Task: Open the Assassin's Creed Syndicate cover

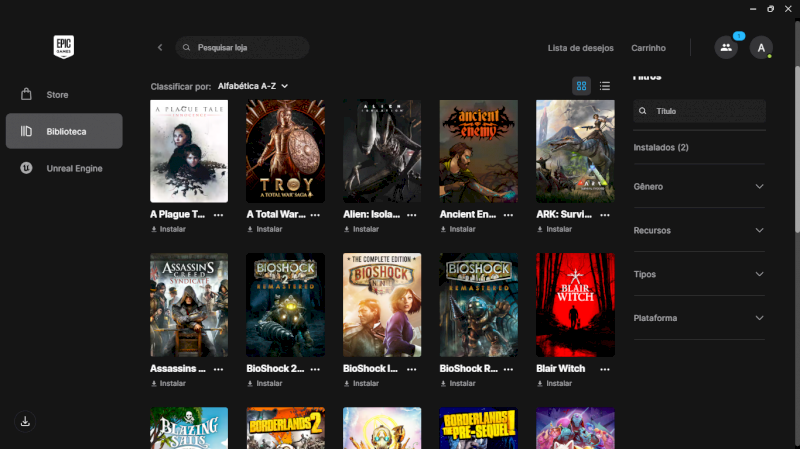Action: pos(189,305)
